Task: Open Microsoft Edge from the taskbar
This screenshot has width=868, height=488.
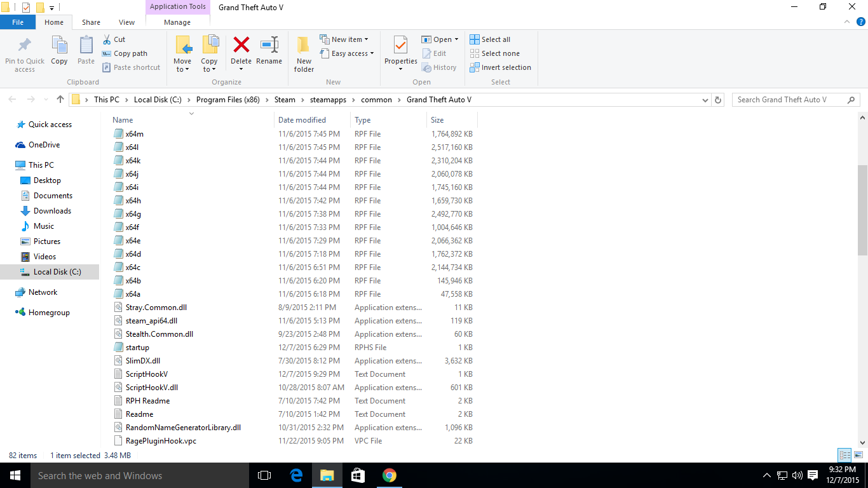Action: tap(296, 475)
